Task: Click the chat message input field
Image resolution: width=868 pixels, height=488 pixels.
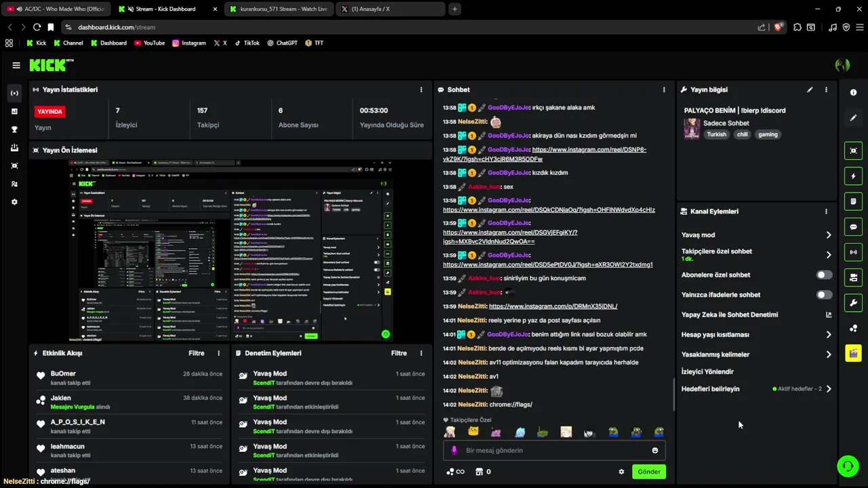Action: tap(554, 451)
